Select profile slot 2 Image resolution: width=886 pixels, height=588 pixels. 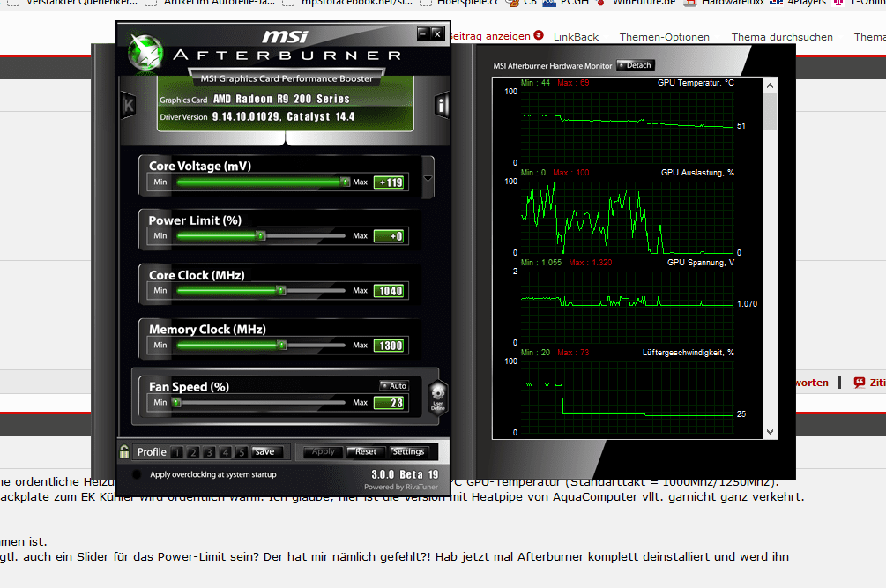(193, 452)
